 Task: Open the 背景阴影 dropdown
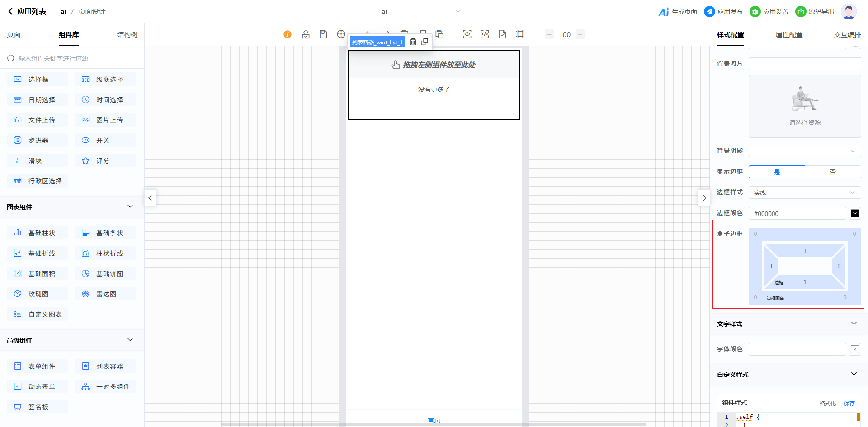coord(805,151)
